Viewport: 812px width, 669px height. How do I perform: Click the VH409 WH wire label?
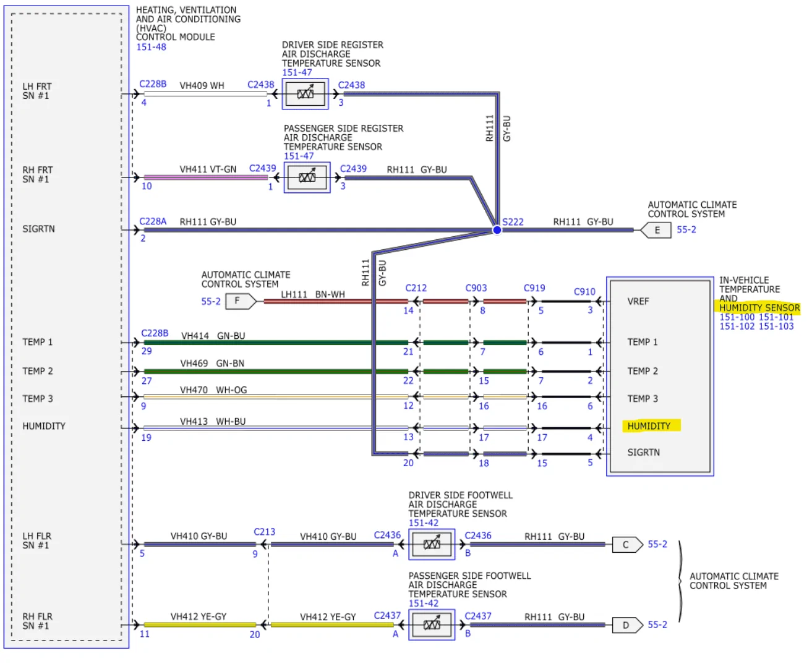click(x=202, y=85)
